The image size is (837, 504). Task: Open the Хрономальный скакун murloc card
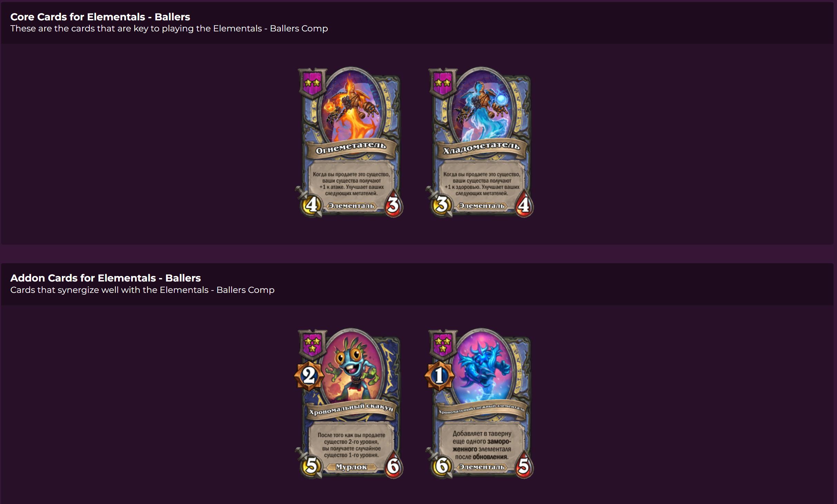click(349, 404)
